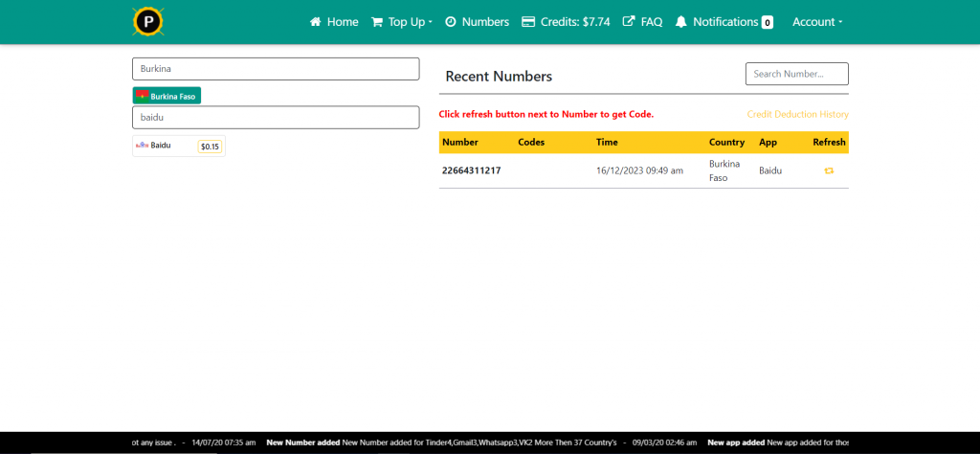Select phone number 22664311217

(x=471, y=170)
